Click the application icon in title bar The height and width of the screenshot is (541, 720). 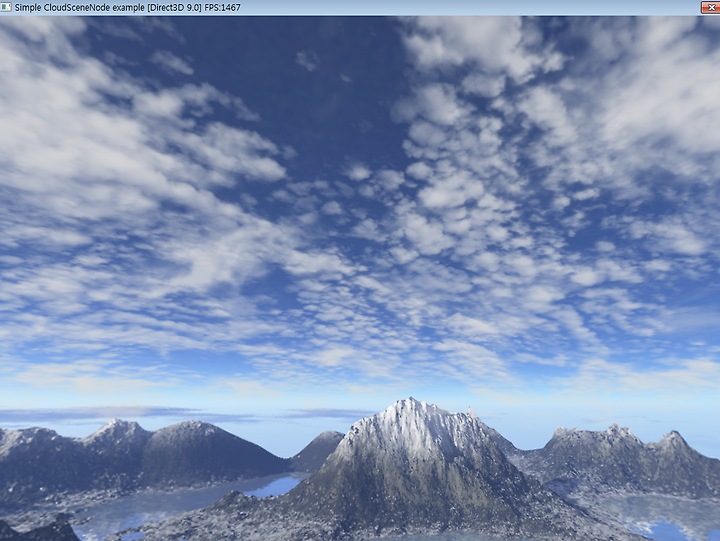click(6, 7)
